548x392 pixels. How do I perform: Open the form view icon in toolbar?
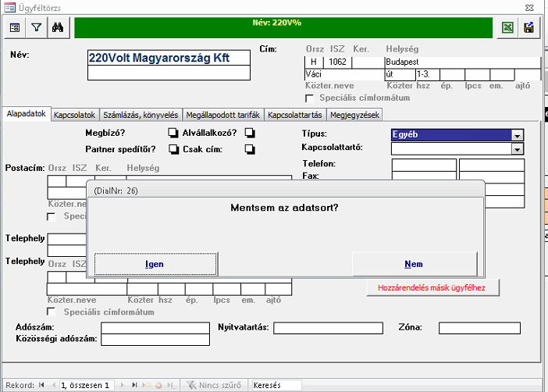point(15,27)
